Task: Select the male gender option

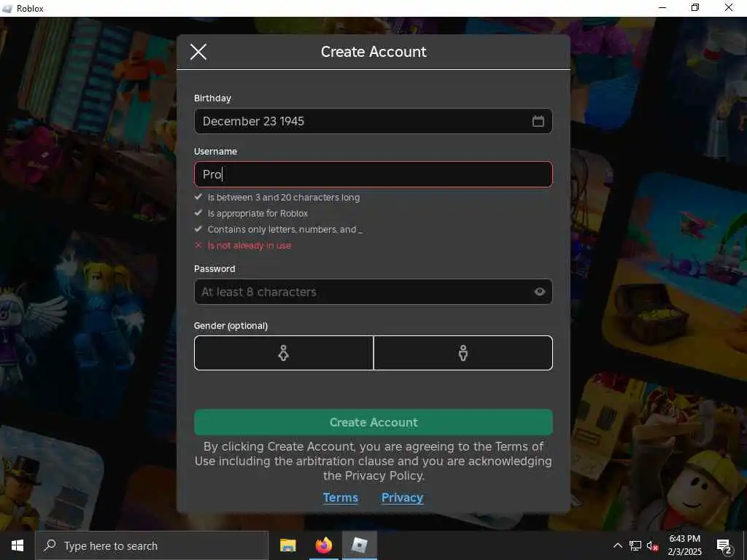Action: [x=463, y=353]
